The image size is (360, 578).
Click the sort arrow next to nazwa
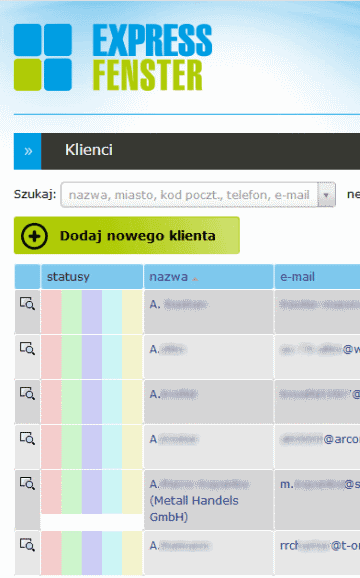[x=195, y=279]
